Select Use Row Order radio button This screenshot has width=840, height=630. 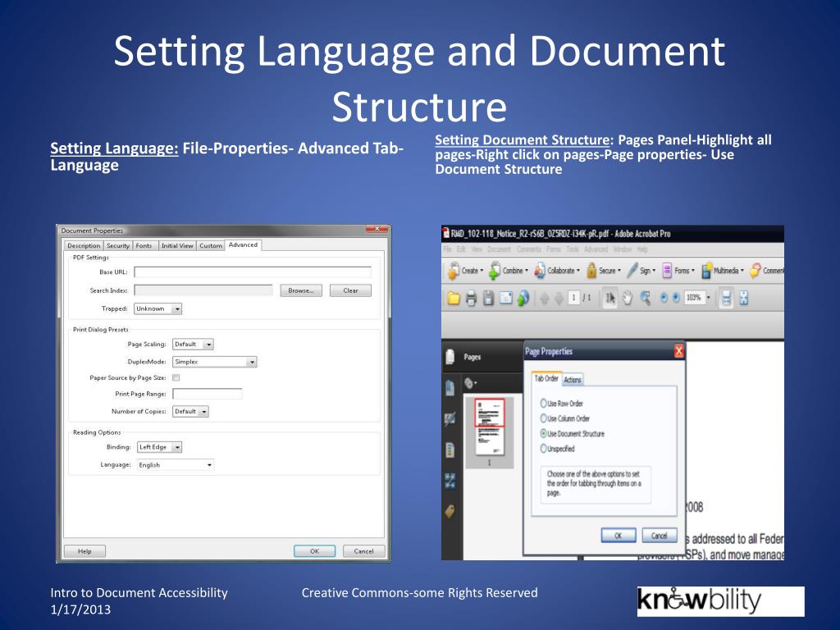point(543,403)
